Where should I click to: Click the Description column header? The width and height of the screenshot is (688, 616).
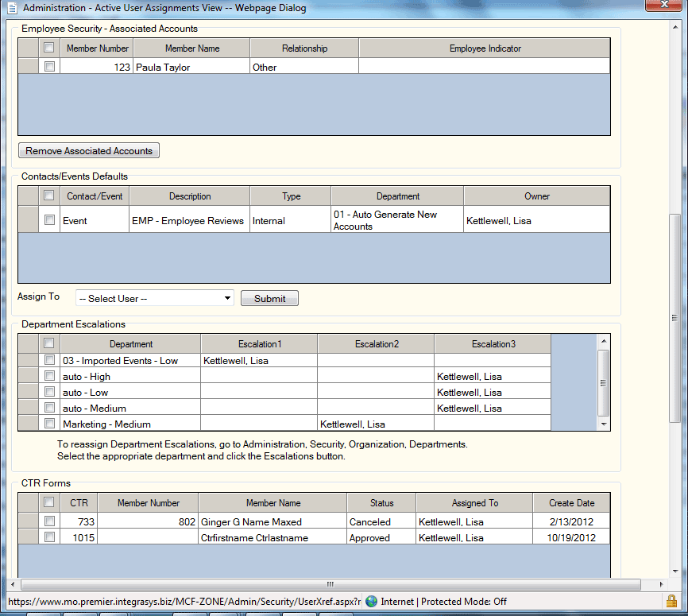[190, 196]
